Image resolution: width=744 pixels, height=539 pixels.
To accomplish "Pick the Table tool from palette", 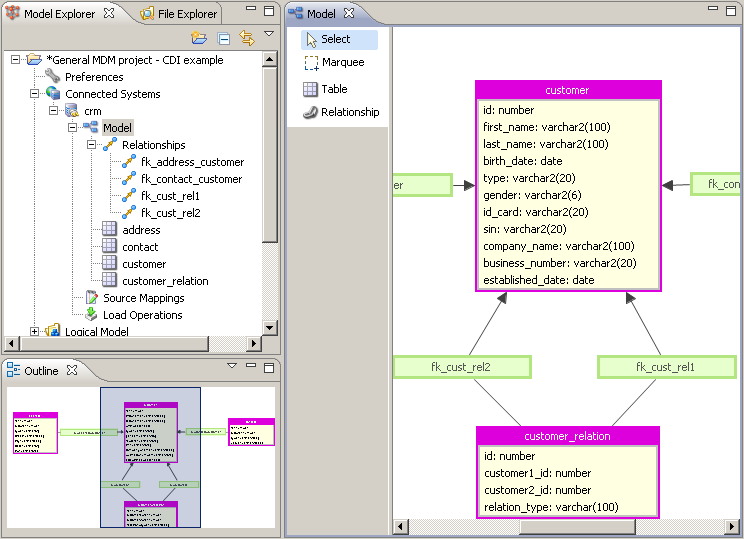I will [326, 89].
